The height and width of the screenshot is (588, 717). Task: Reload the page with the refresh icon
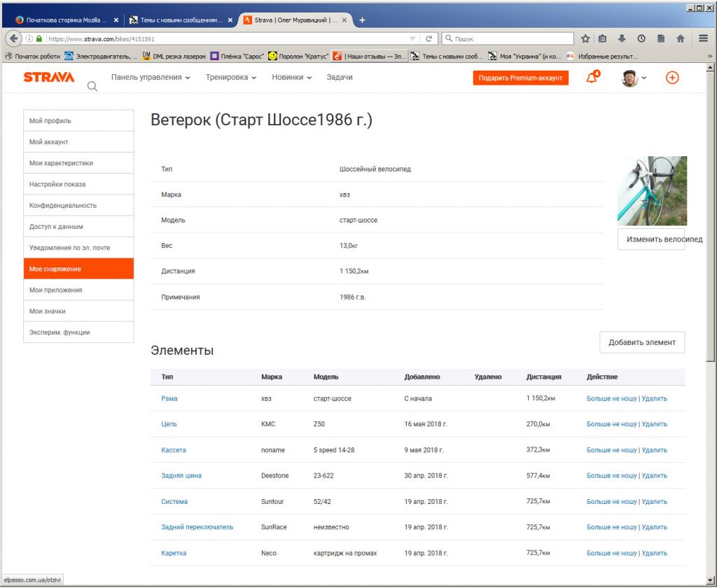[x=429, y=39]
